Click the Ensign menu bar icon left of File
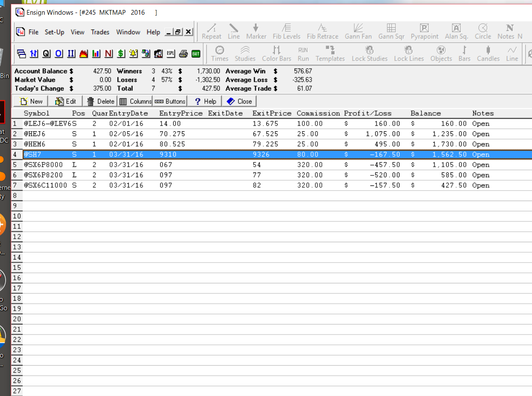 (20, 32)
